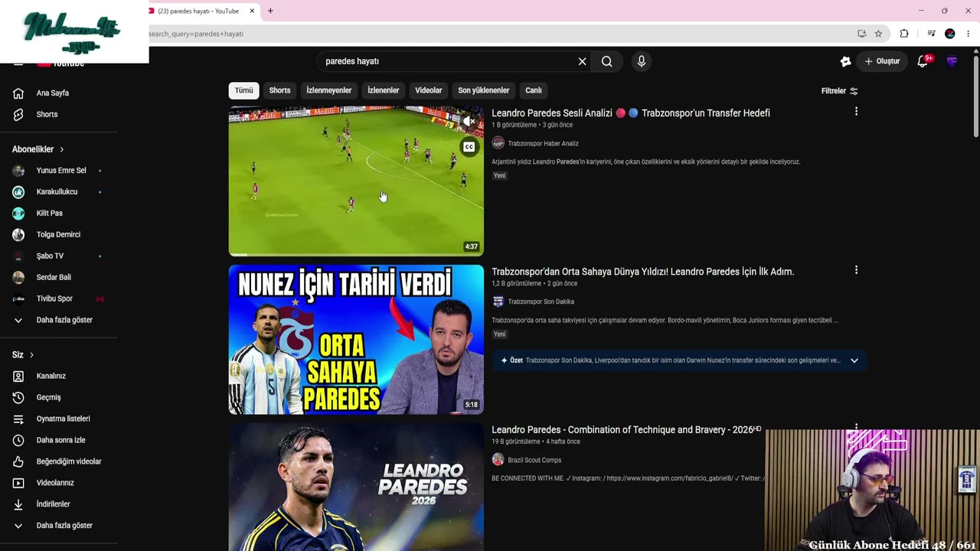The height and width of the screenshot is (551, 980).
Task: Open the NUNEZ İÇİN TARİHİ VERDİ thumbnail
Action: [356, 340]
